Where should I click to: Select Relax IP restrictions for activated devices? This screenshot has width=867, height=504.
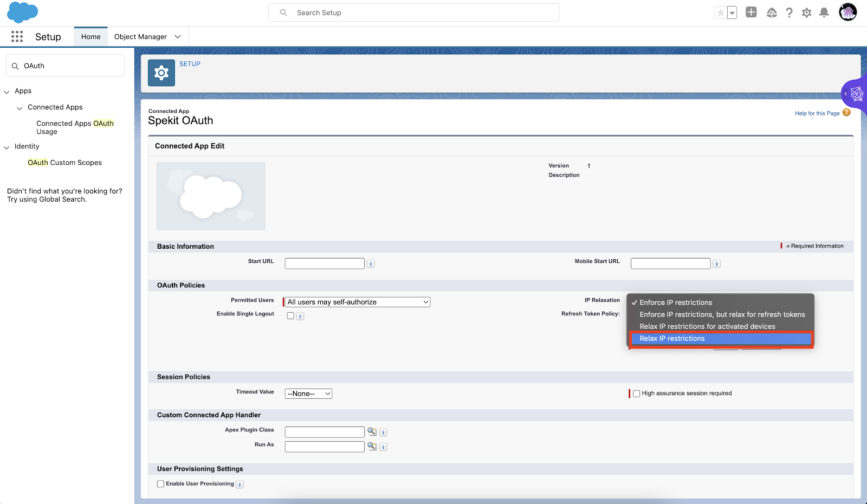pos(721,326)
